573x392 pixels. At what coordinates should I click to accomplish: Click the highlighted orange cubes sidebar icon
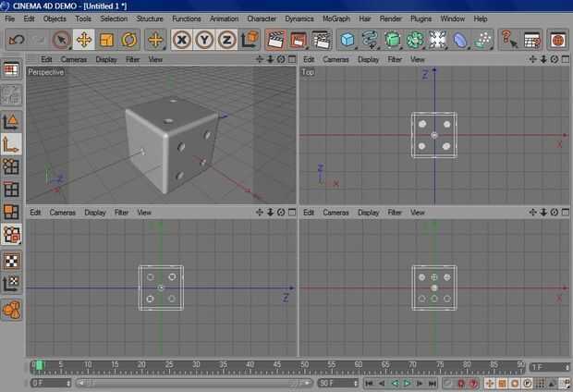[x=12, y=235]
